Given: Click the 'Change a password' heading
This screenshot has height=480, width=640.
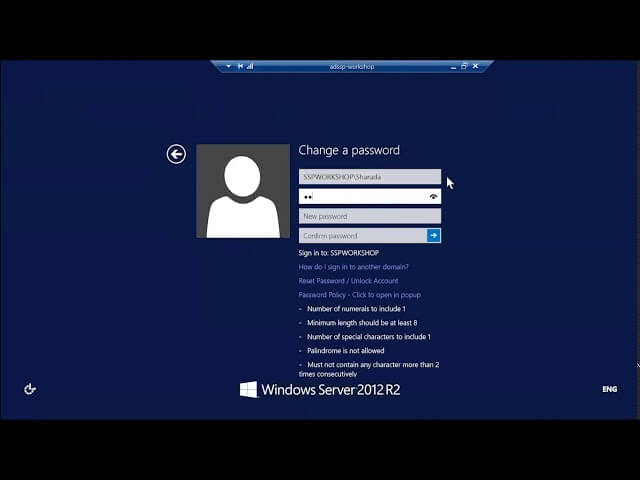Looking at the screenshot, I should [349, 150].
